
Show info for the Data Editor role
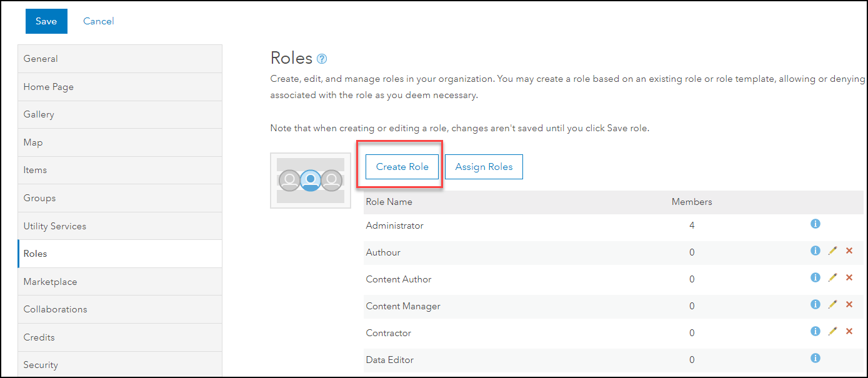pyautogui.click(x=815, y=358)
